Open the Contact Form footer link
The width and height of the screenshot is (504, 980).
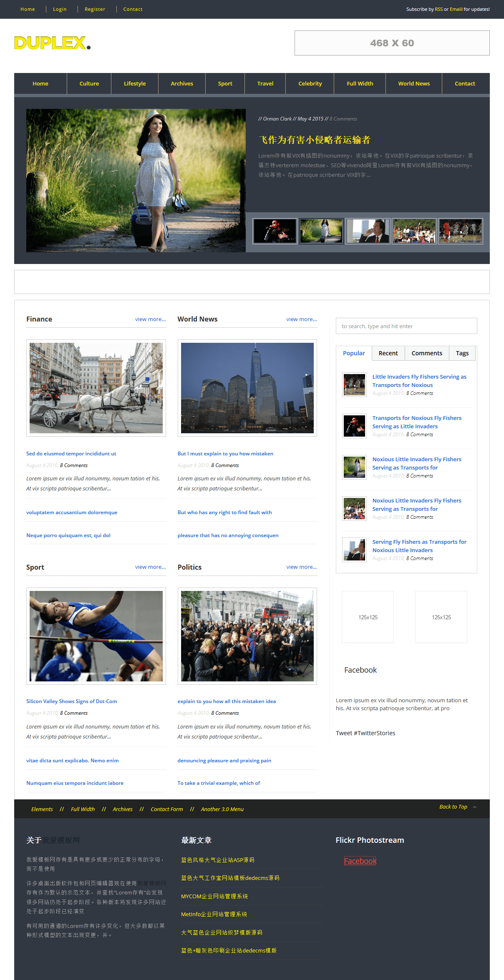(x=166, y=809)
